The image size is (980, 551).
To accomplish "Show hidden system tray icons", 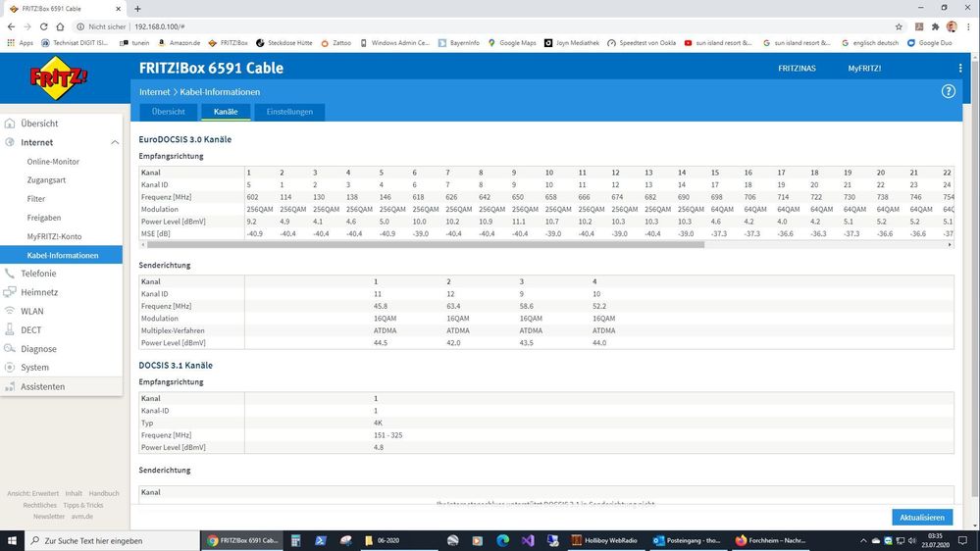I will click(863, 540).
